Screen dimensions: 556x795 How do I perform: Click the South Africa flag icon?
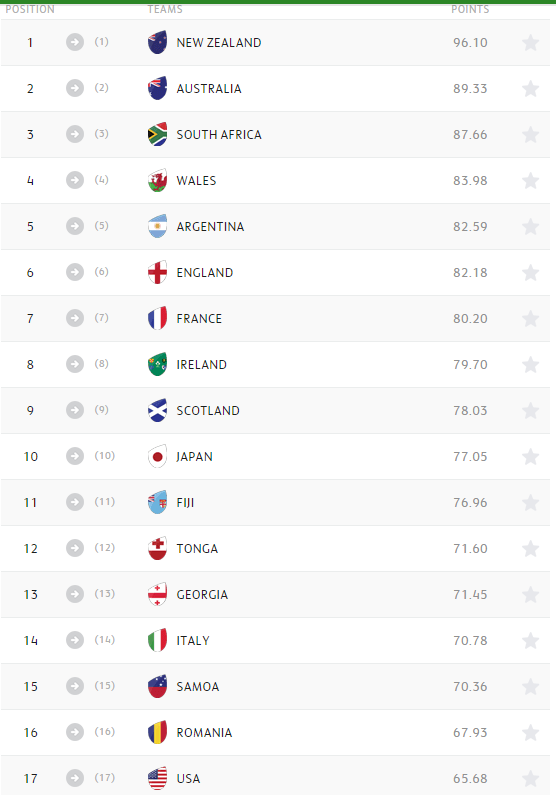[x=157, y=134]
